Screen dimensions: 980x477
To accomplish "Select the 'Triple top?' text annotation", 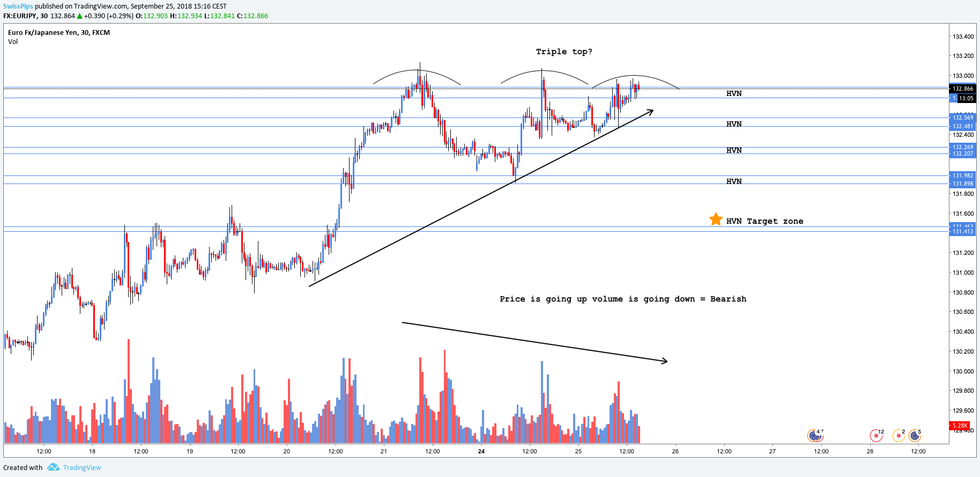I will (x=564, y=52).
